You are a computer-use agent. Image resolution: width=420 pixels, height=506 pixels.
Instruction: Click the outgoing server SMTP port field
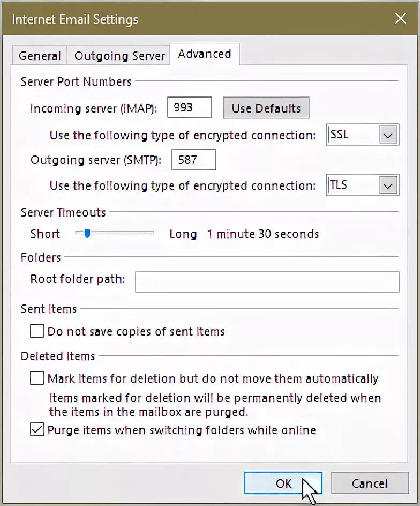click(x=194, y=160)
